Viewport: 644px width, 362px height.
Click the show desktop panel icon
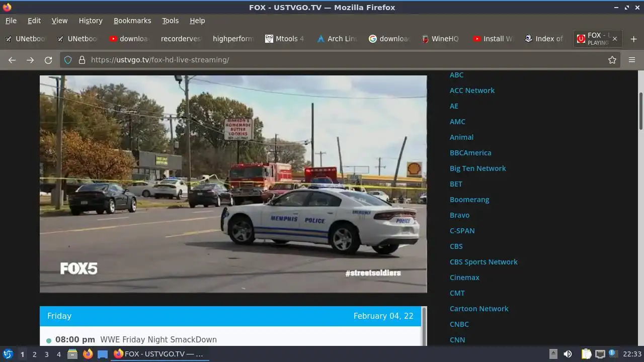point(103,354)
